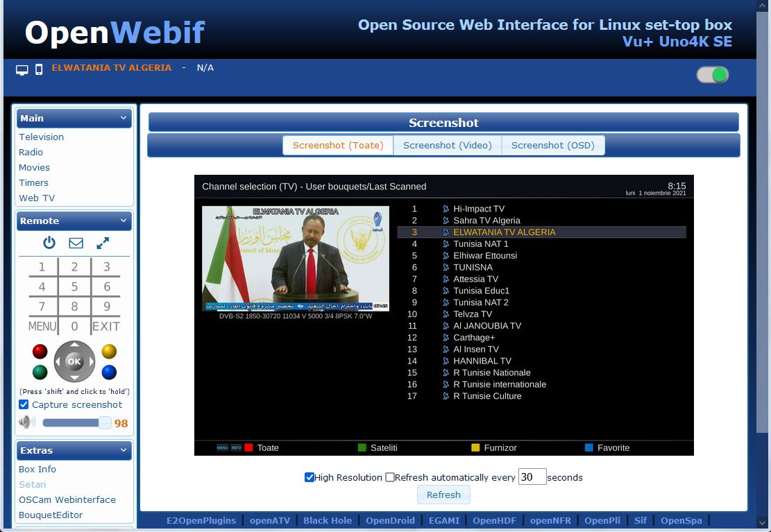Open Black Hole footer link
771x532 pixels.
coord(328,520)
